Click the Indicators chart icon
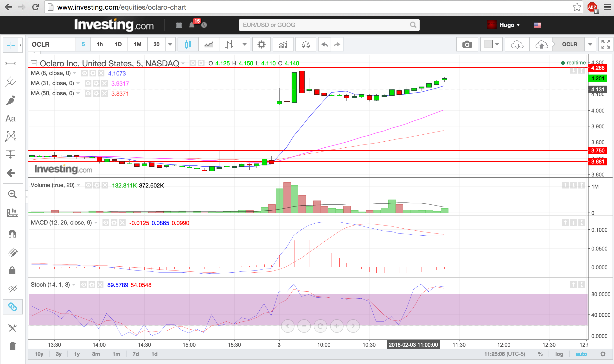 point(283,44)
